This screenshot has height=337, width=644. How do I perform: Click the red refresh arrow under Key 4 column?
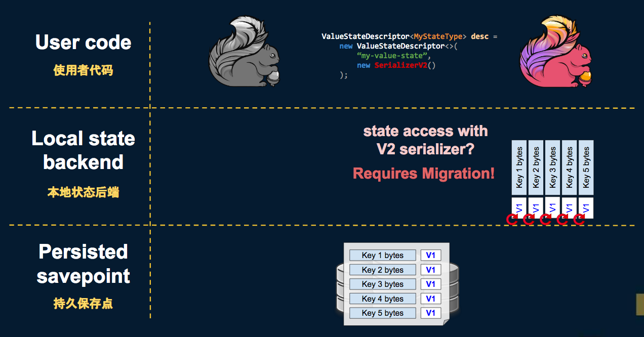pos(562,219)
